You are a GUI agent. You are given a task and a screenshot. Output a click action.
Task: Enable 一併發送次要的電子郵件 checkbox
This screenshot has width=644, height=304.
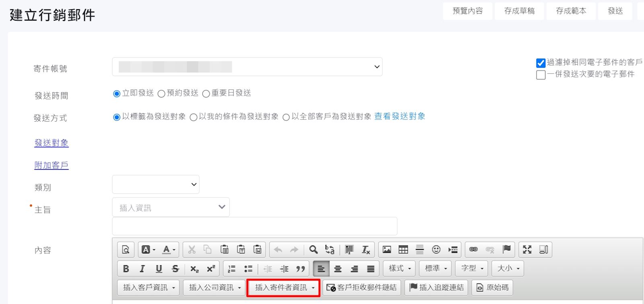(541, 75)
